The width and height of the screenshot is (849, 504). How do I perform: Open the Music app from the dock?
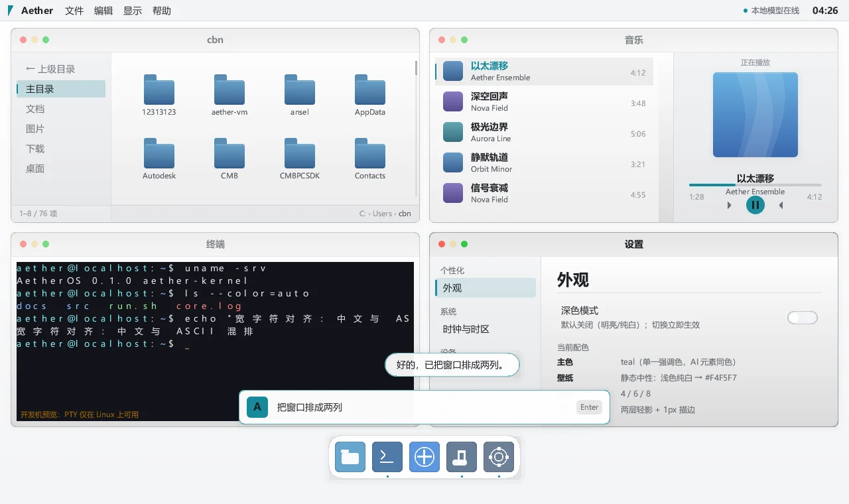pos(462,457)
